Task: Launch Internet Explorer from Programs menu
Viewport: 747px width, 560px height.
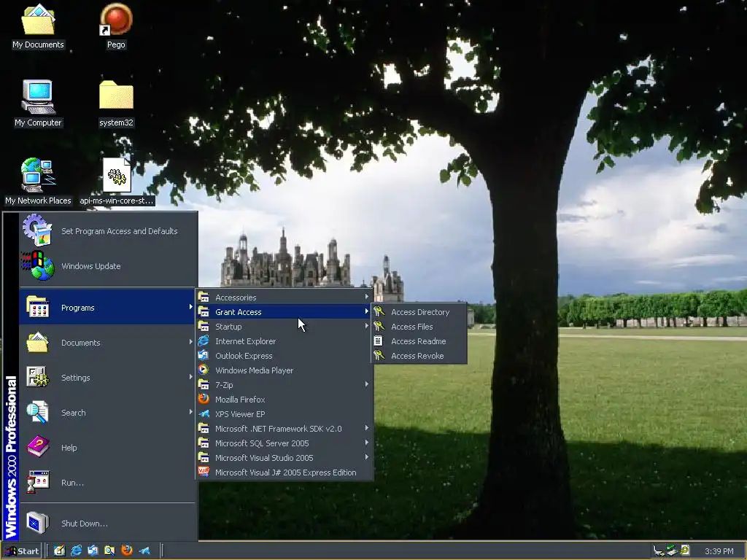Action: point(285,341)
